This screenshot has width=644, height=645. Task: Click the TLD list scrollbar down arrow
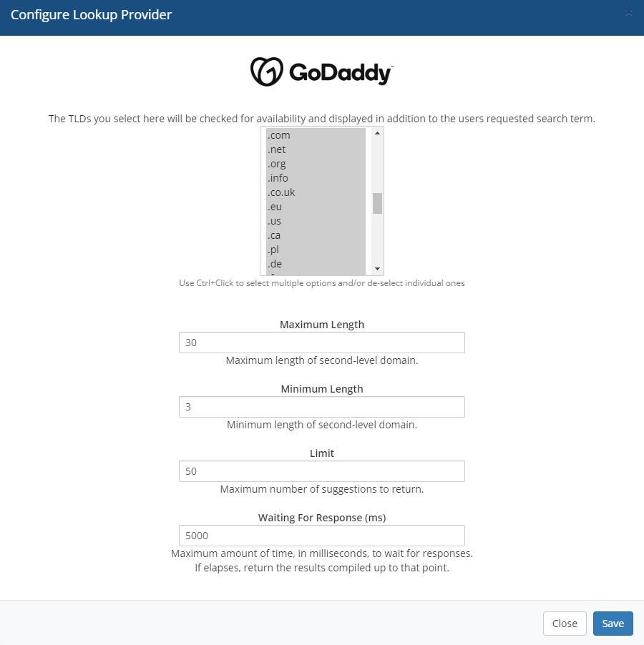point(377,268)
